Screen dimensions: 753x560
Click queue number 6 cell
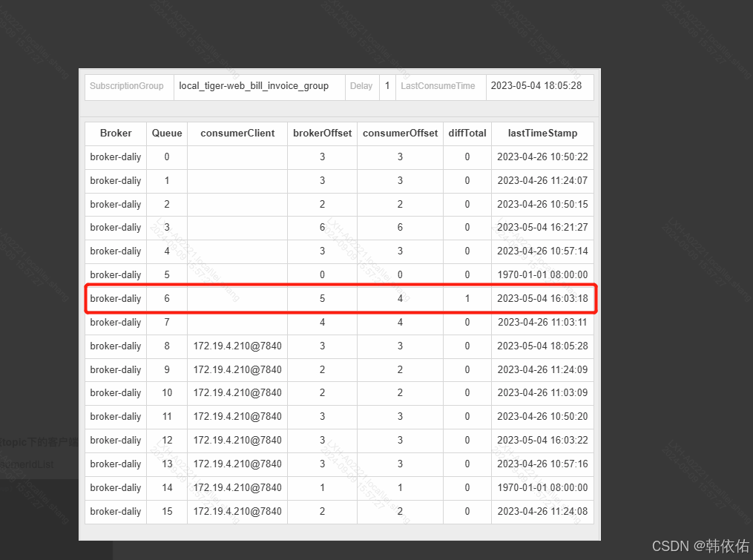pyautogui.click(x=167, y=298)
